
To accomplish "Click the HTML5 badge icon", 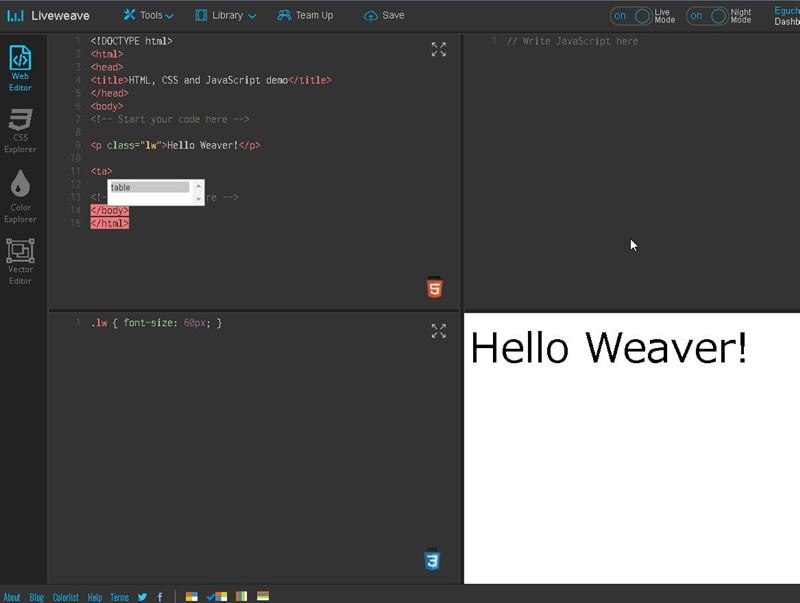I will pyautogui.click(x=433, y=288).
